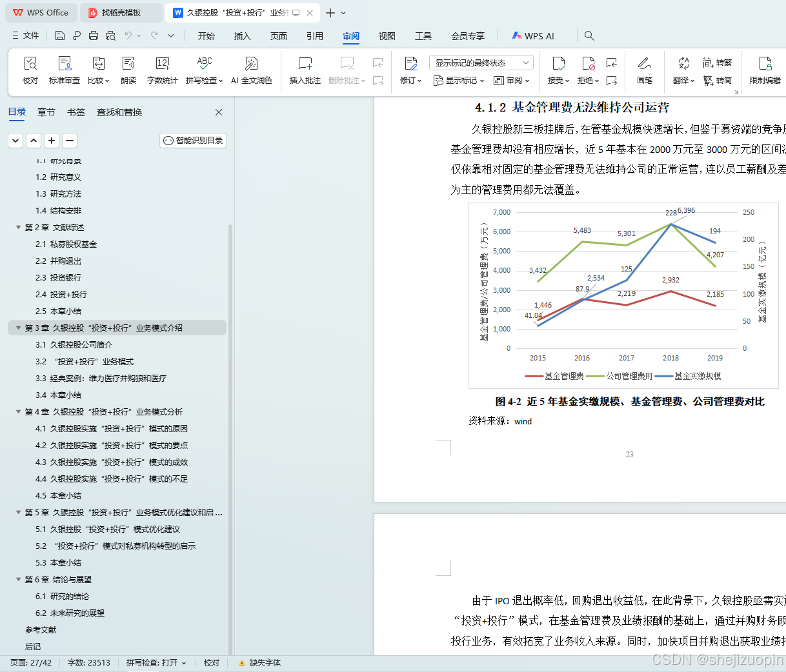
Task: Open the new tab dropdown arrow
Action: point(343,13)
